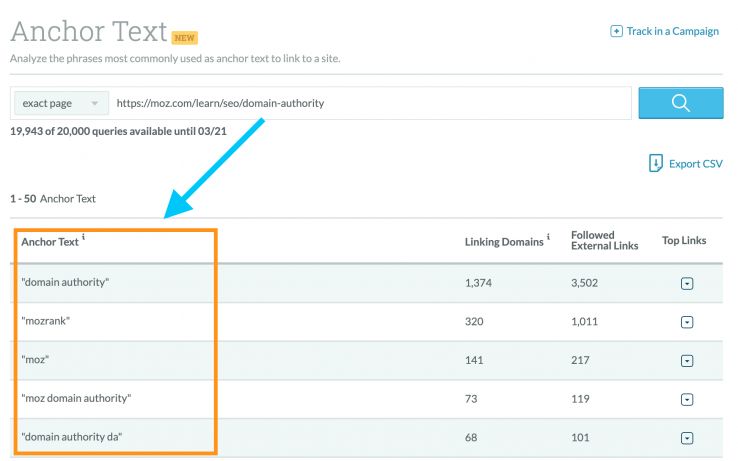
Task: Click the 101 followed external links value
Action: click(x=580, y=437)
